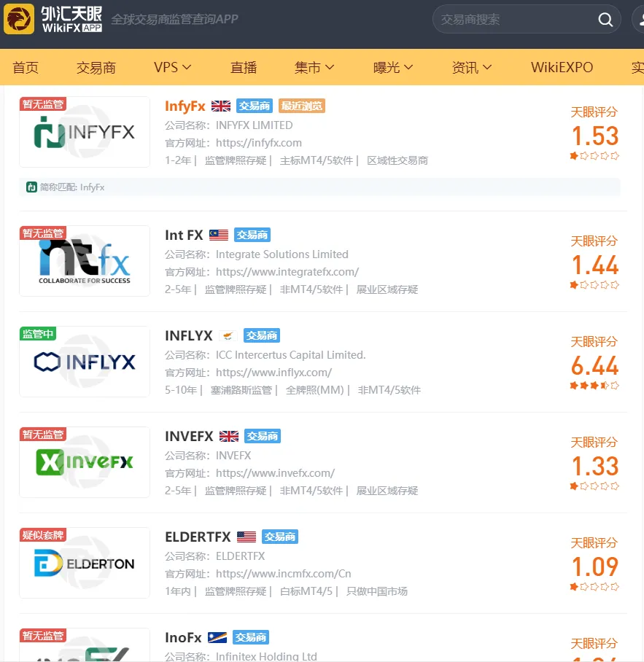
Task: Click the 暂无监管 tag on INFYFX card
Action: 42,104
